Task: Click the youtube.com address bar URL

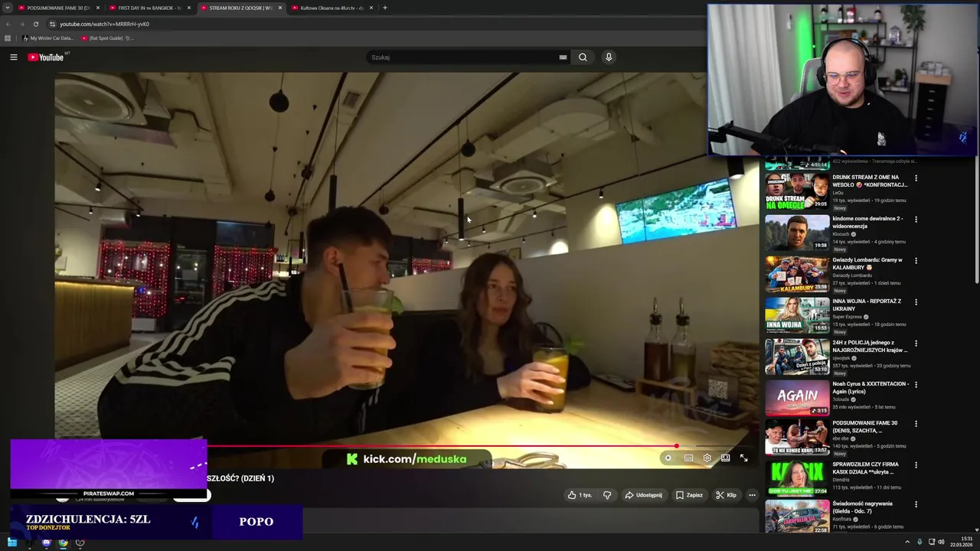Action: (x=104, y=24)
